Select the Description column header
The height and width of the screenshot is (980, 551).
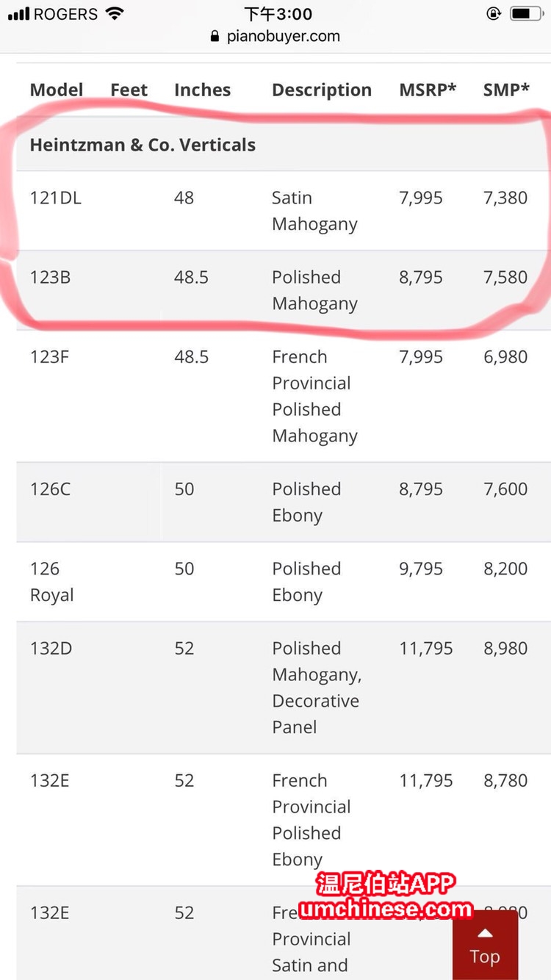(x=322, y=90)
